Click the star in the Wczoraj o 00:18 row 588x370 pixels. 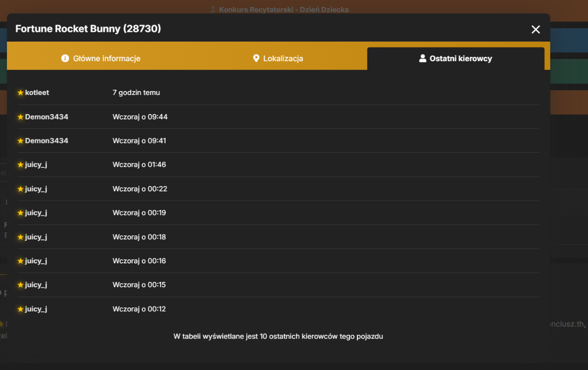21,237
